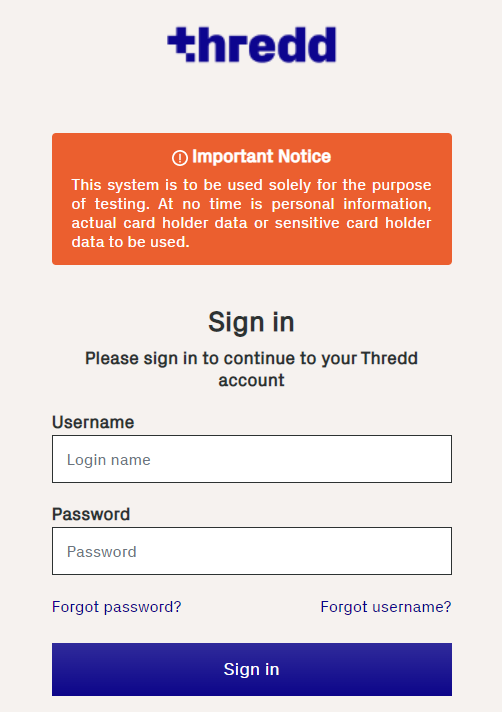Click the large Sign in heading
This screenshot has height=712, width=502.
(251, 322)
